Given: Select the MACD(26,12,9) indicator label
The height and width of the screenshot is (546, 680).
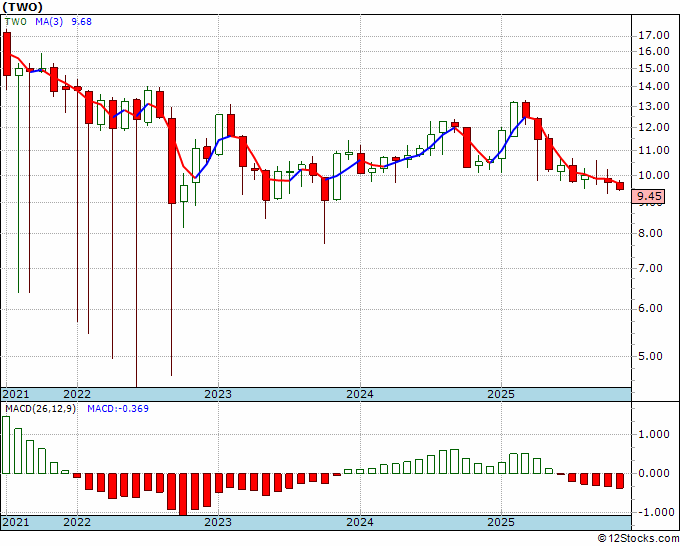Looking at the screenshot, I should [40, 409].
